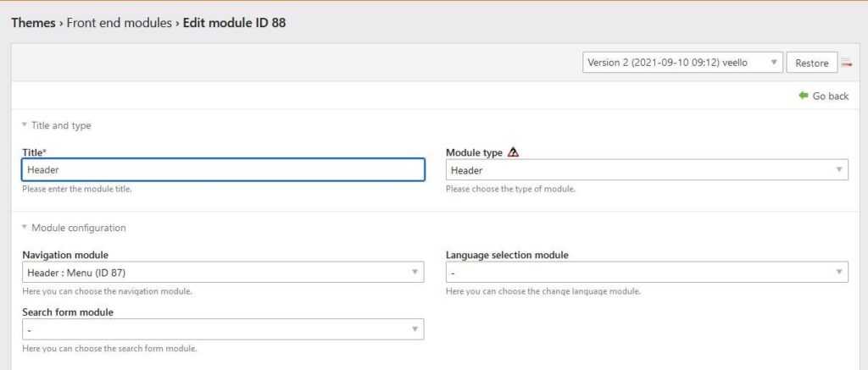
Task: Click the Title field label
Action: pos(33,152)
